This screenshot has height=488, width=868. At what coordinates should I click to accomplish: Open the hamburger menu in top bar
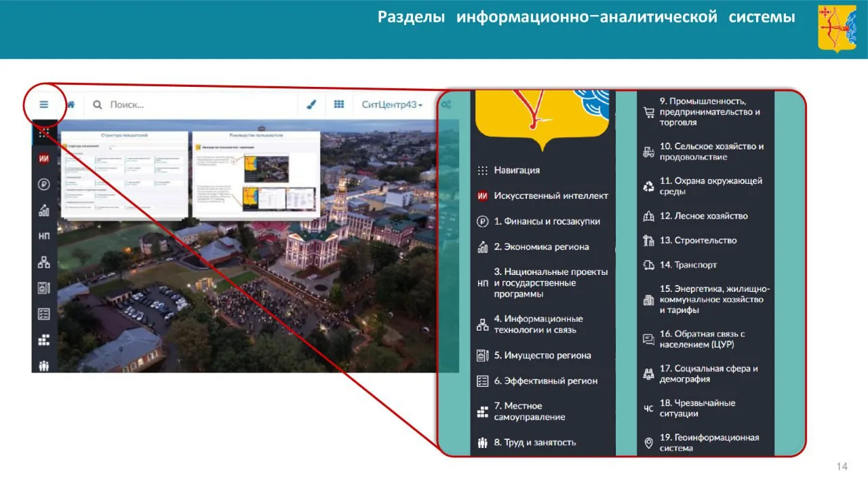[44, 105]
